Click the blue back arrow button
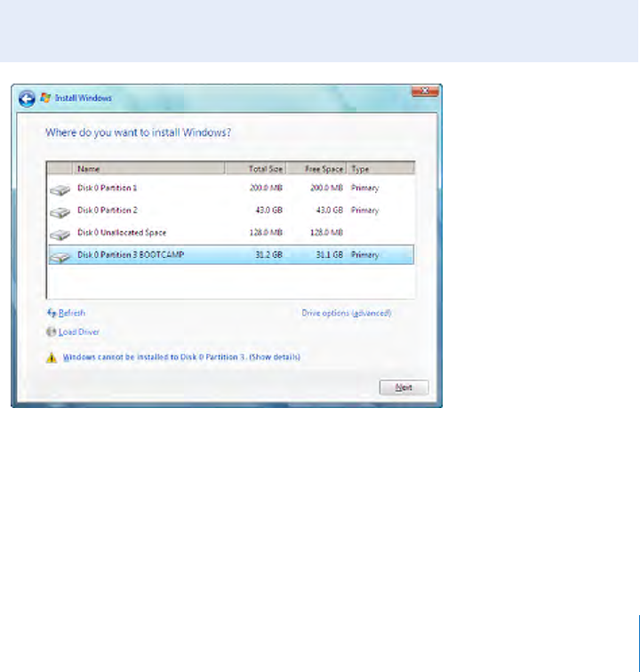This screenshot has height=672, width=640. (x=27, y=99)
